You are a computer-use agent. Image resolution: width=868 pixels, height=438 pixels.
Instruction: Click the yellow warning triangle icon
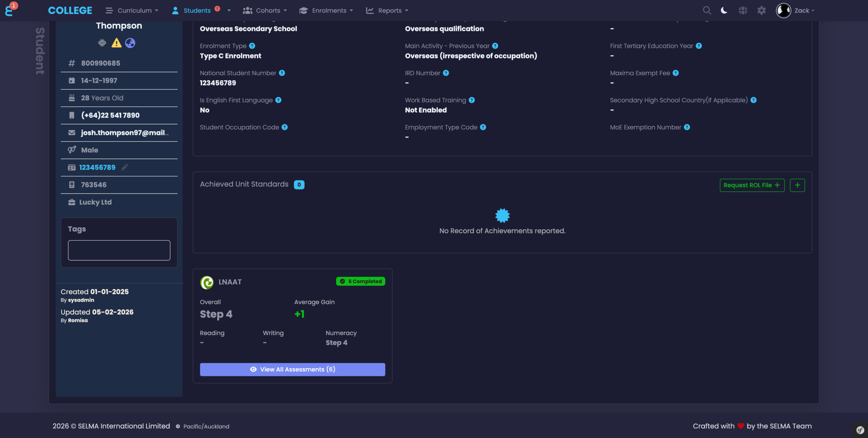[116, 43]
